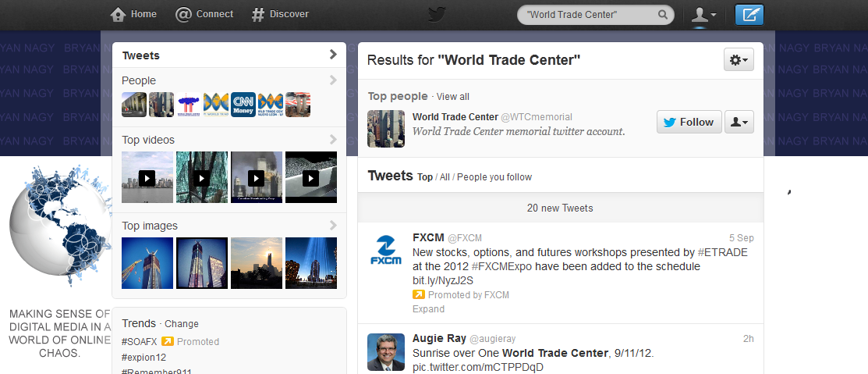Expand the Top videos section chevron
The image size is (868, 374).
pyautogui.click(x=333, y=140)
